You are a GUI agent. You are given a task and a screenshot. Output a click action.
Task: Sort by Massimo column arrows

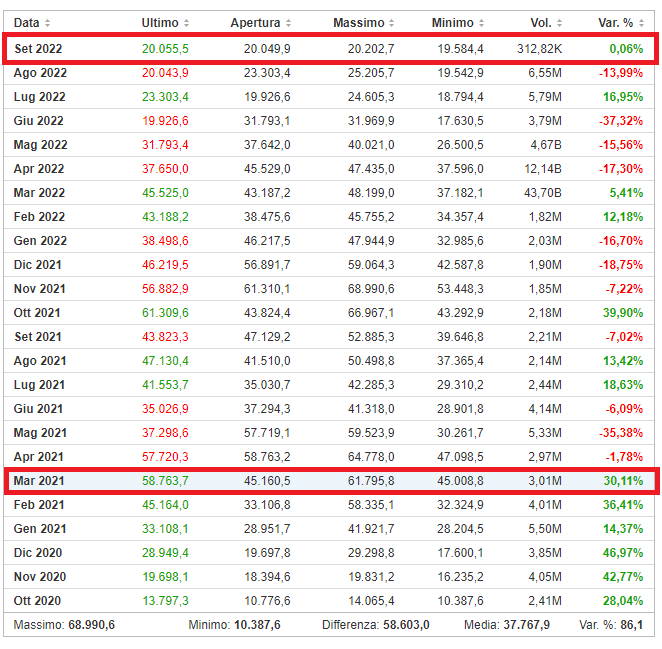point(391,23)
